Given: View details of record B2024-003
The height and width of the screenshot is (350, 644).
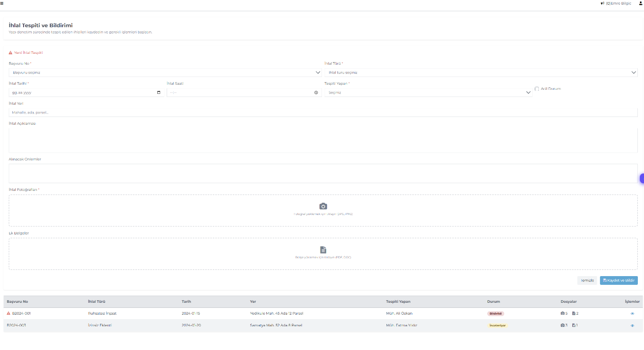Looking at the screenshot, I should (632, 325).
